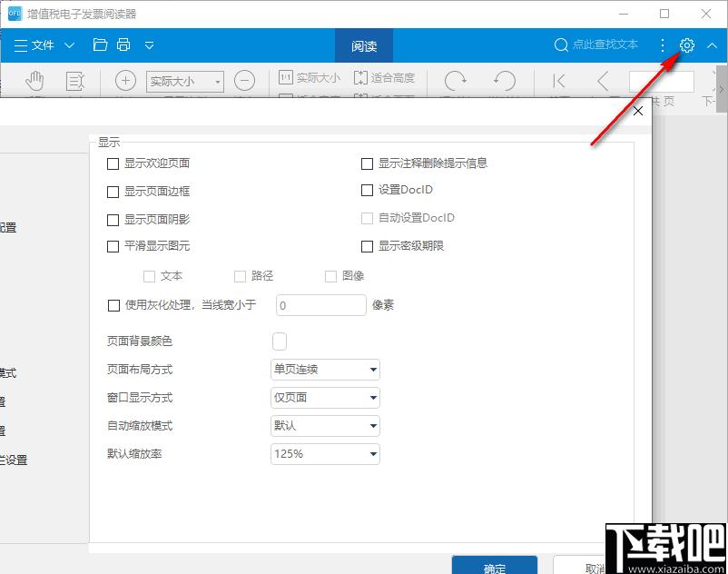Close the main application window
This screenshot has height=574, width=728.
tap(706, 14)
